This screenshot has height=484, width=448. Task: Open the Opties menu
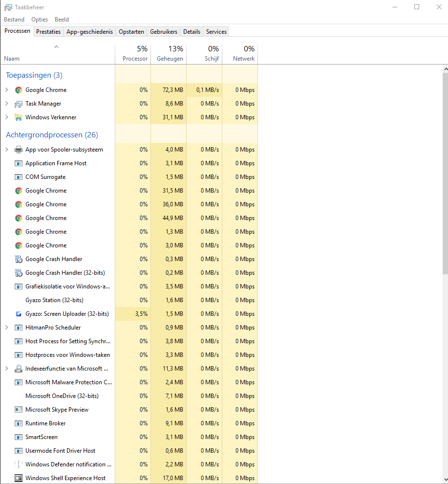click(40, 20)
